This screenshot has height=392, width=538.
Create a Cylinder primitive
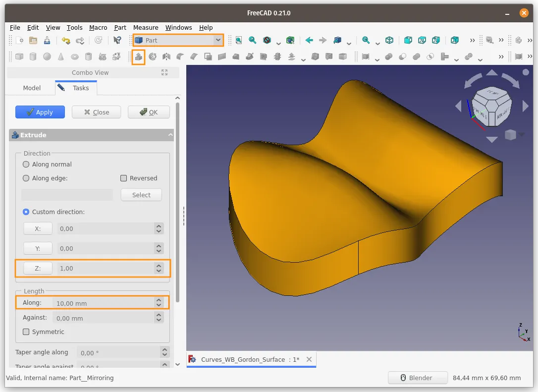(x=33, y=56)
